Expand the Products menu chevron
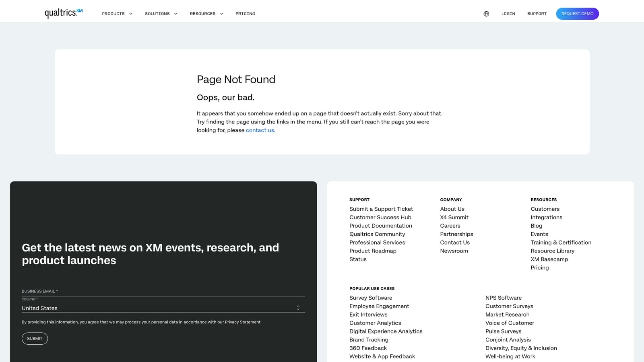 click(x=131, y=14)
